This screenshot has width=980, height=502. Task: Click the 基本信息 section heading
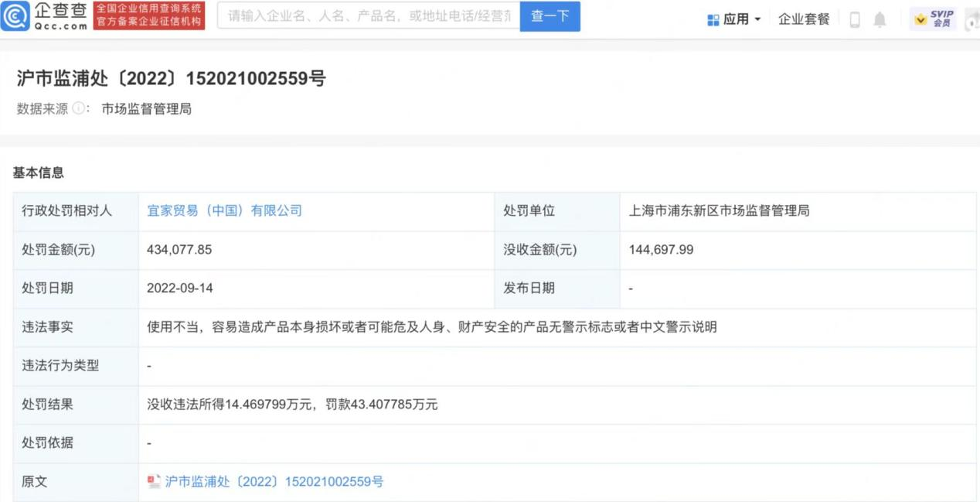[x=38, y=172]
